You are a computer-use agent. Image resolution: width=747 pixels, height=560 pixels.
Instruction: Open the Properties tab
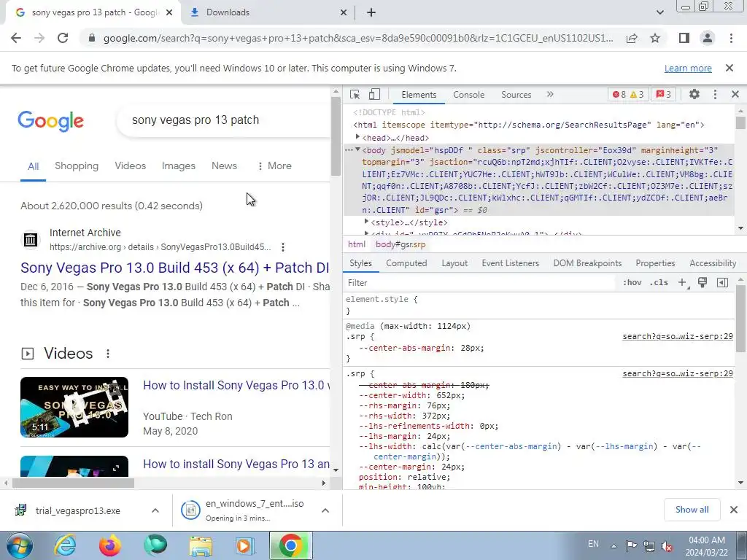[655, 262]
